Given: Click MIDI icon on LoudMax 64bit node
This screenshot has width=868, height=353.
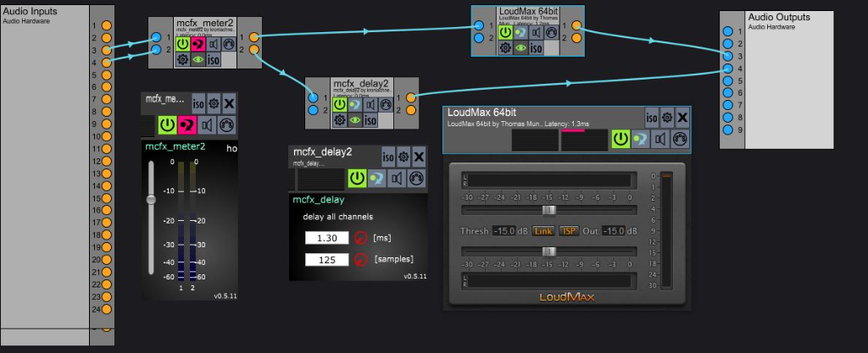Looking at the screenshot, I should pyautogui.click(x=552, y=32).
